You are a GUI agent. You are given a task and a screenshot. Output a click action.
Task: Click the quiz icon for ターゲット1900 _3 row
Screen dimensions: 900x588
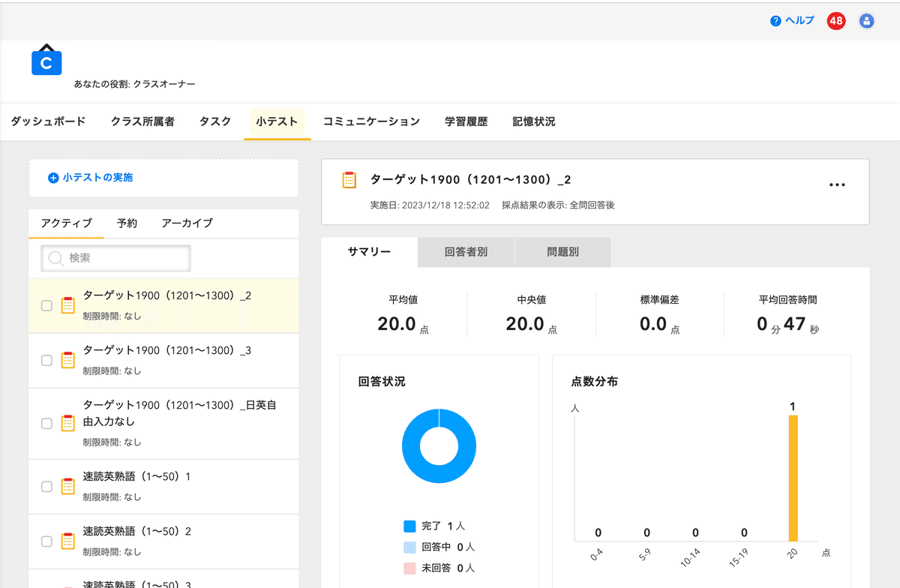(x=68, y=360)
